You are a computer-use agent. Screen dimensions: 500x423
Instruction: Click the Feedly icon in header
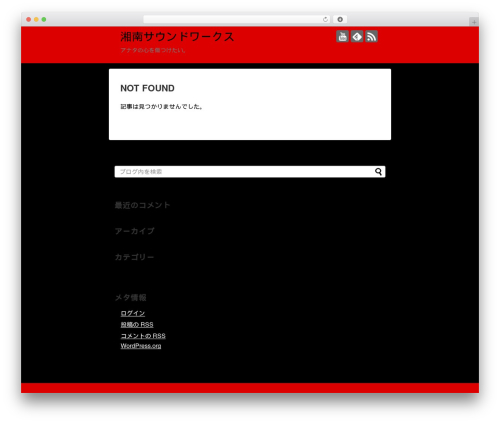pyautogui.click(x=357, y=36)
